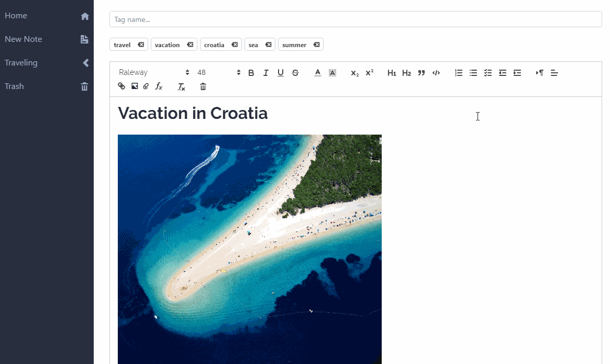Open the Raleway font family dropdown
The image size is (610, 364).
click(x=154, y=73)
